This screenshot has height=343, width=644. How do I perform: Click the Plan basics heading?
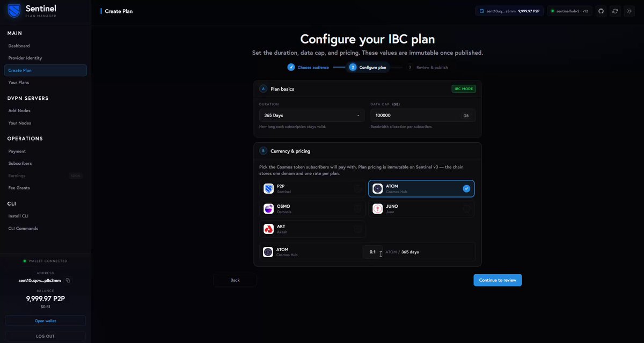point(282,89)
